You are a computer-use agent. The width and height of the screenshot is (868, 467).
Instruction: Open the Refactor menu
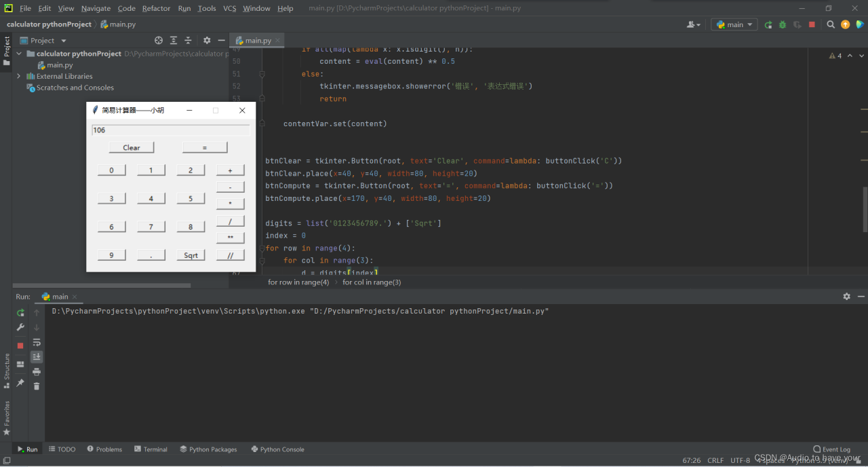click(156, 8)
